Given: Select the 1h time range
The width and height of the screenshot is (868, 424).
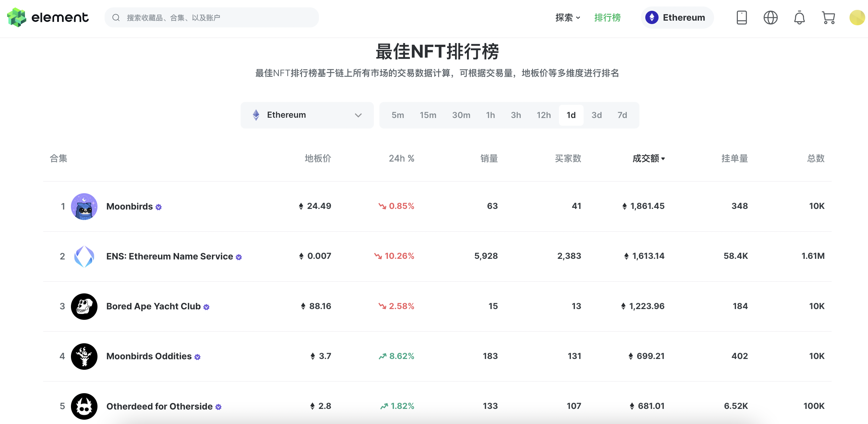Looking at the screenshot, I should 490,115.
